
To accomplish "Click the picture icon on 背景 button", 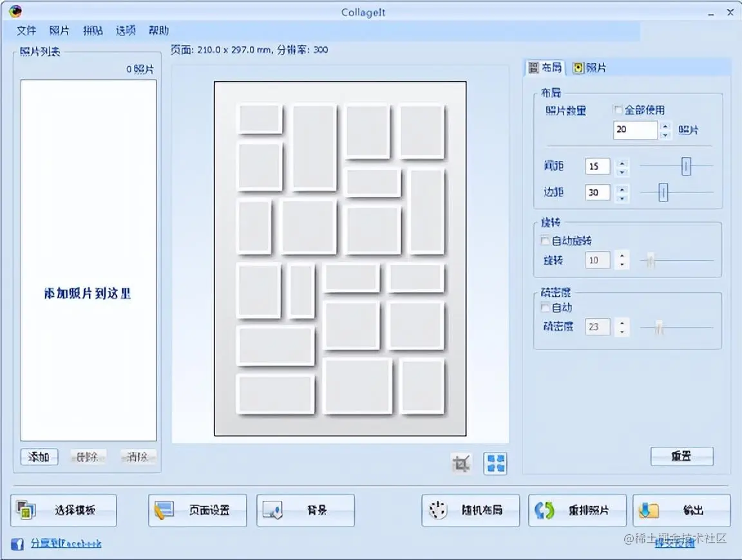I will coord(273,510).
